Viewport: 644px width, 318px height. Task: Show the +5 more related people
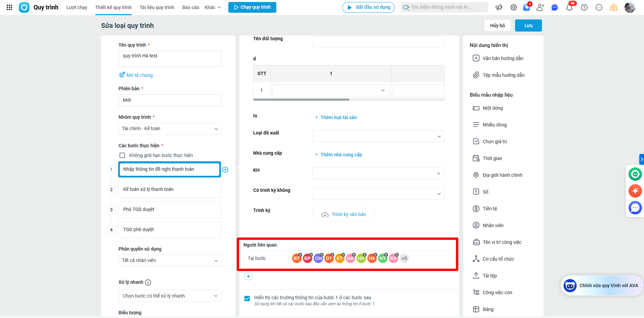[404, 259]
